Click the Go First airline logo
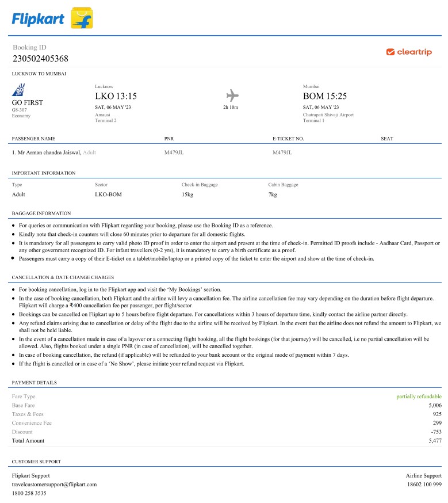The image size is (448, 503). click(x=19, y=90)
